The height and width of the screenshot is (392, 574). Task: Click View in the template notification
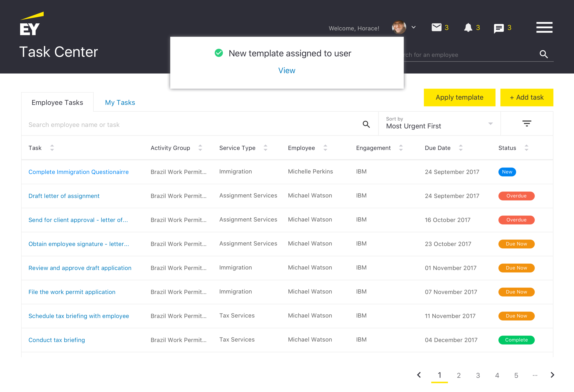287,70
